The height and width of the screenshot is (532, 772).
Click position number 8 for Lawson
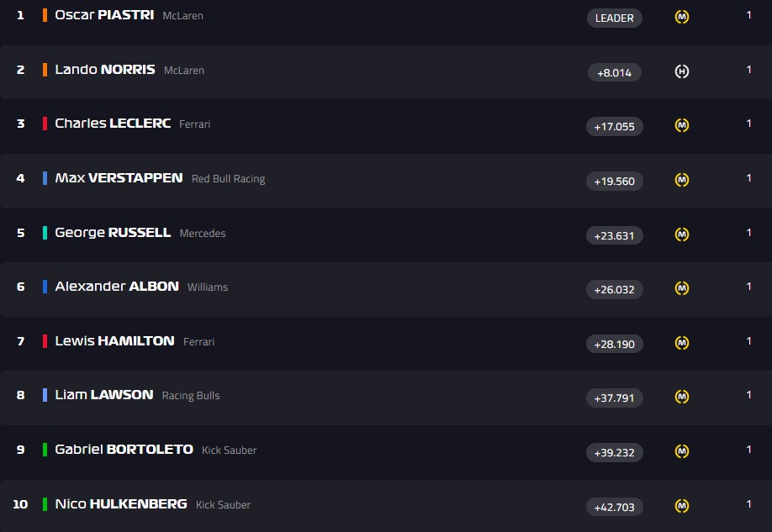coord(21,395)
